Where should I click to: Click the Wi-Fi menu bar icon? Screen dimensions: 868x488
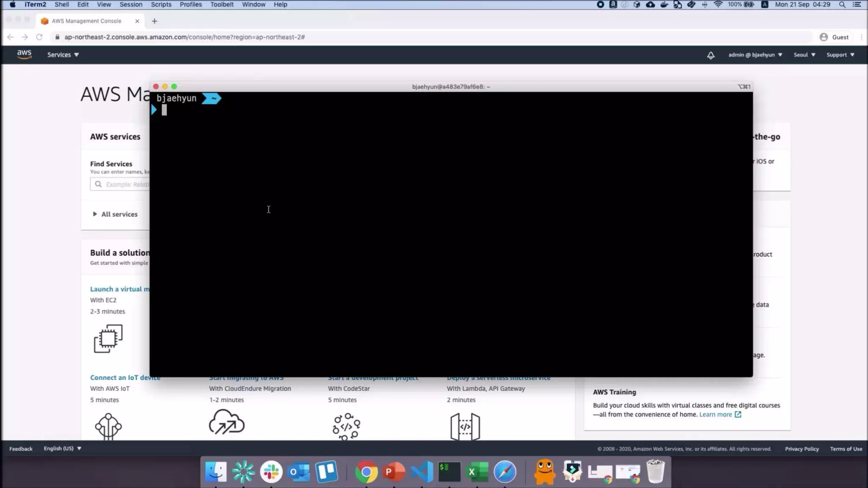point(718,5)
